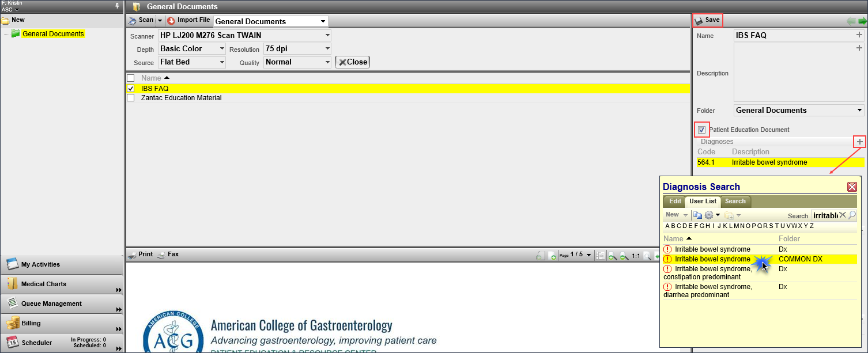
Task: Check the Zantac Education Material checkbox
Action: [x=131, y=98]
